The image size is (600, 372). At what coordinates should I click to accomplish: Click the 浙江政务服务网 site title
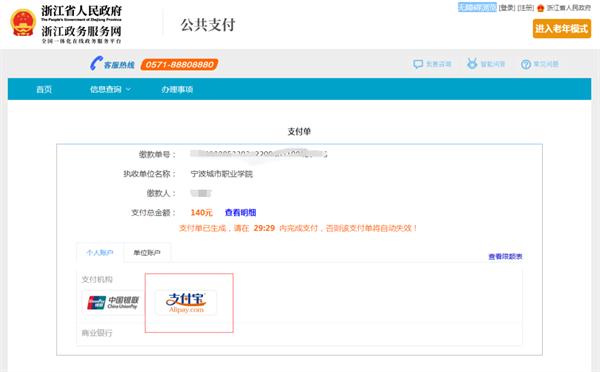82,31
